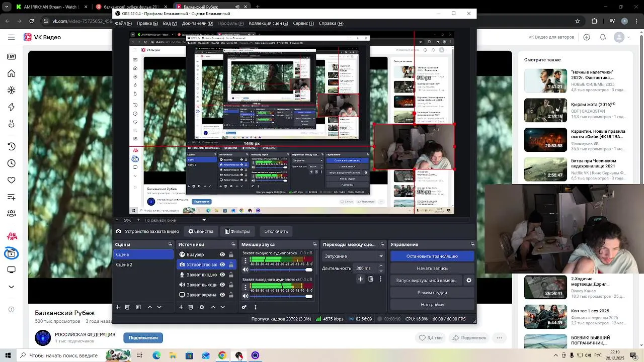Viewport: 644px width, 362px height.
Task: Open Затухание transition dropdown
Action: [353, 256]
